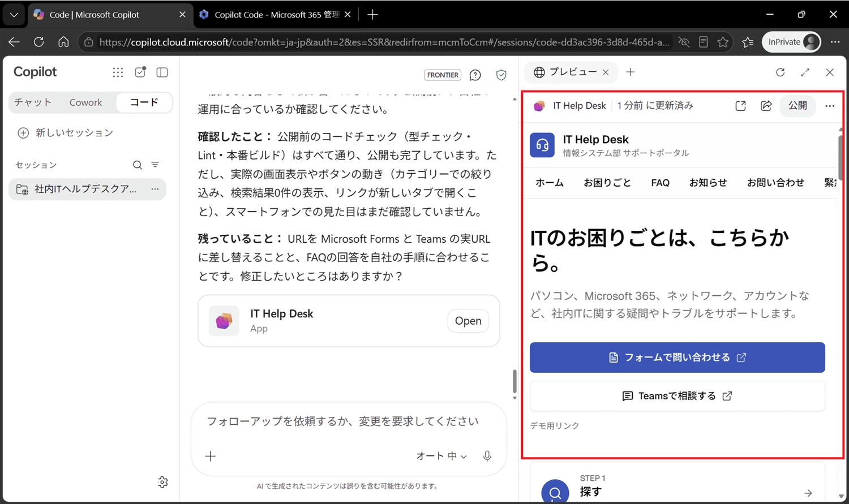This screenshot has height=504, width=849.
Task: Click the InPrivate profile button
Action: pos(791,42)
